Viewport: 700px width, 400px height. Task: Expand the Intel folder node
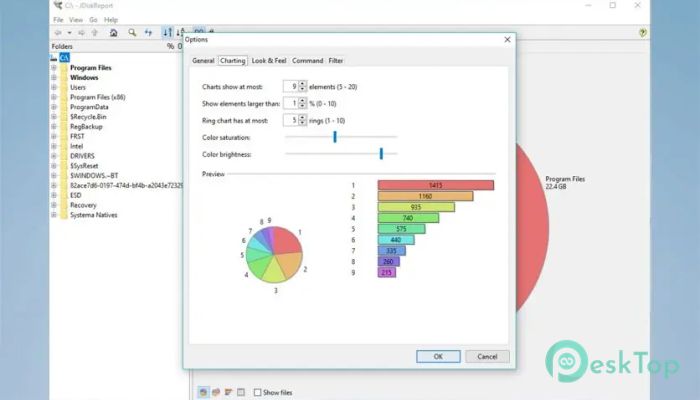pos(54,146)
